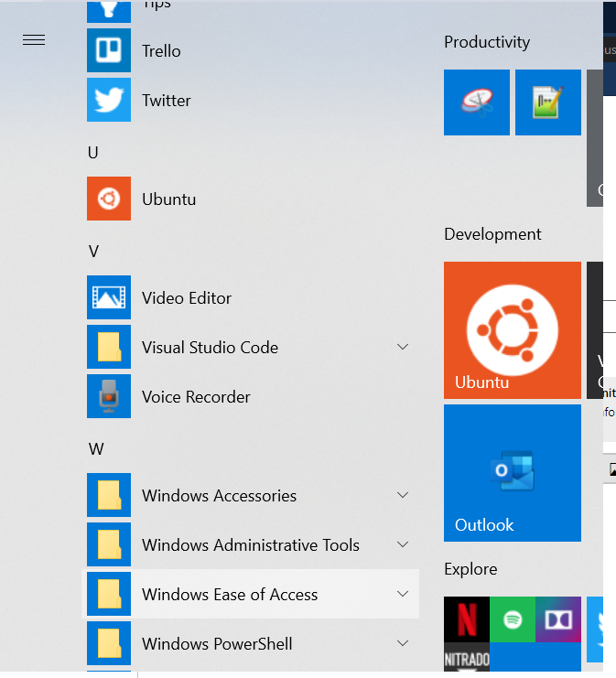
Task: Open Ubuntu in the apps list
Action: (168, 199)
